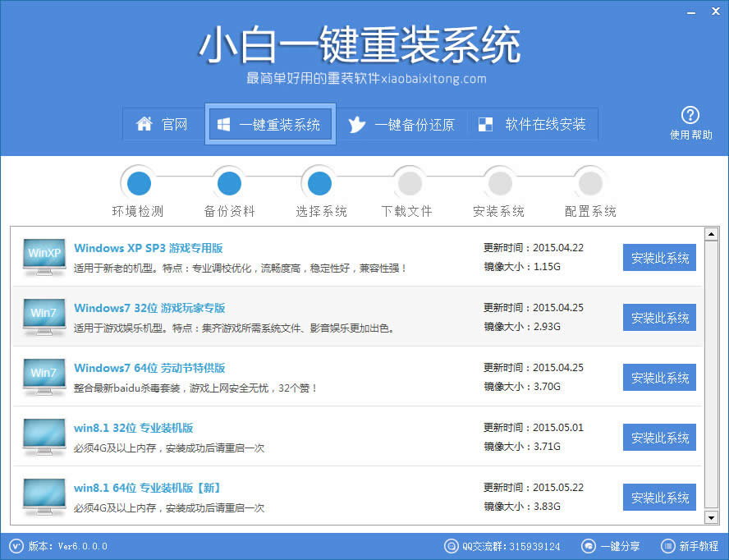The width and height of the screenshot is (729, 560).
Task: Click the 一键分享 chat icon
Action: (x=589, y=546)
